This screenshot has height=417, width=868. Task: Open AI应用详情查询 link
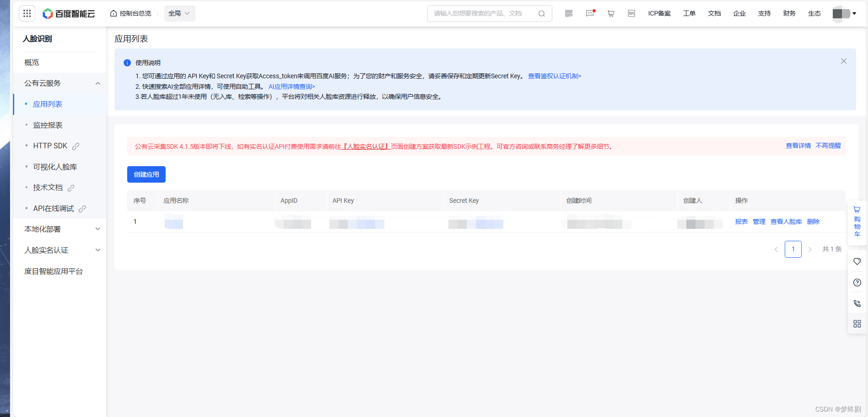coord(292,87)
